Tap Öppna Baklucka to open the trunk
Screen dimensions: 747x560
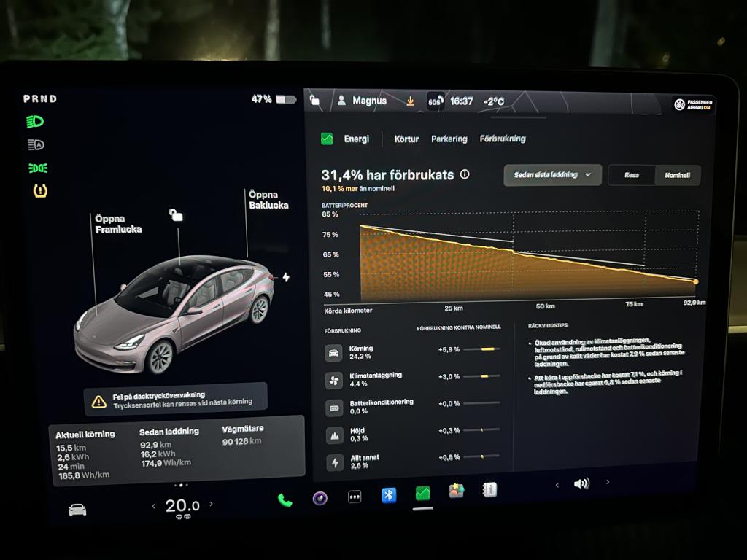[268, 200]
